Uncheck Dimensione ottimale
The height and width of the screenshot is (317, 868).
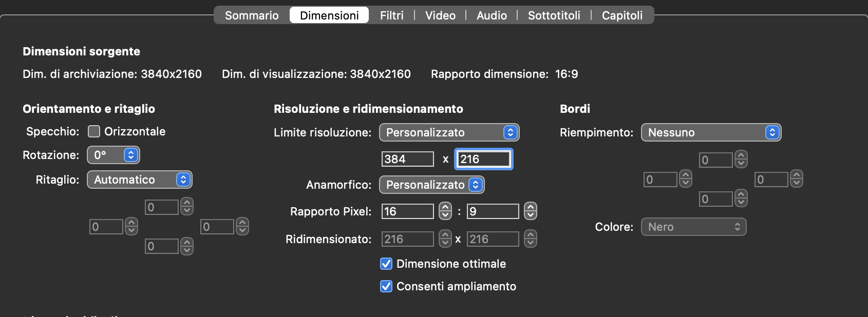point(386,264)
